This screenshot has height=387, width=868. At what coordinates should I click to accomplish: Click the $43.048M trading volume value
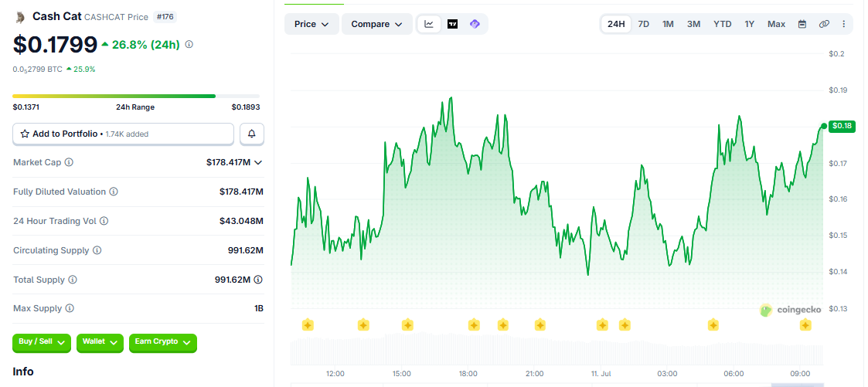coord(241,221)
